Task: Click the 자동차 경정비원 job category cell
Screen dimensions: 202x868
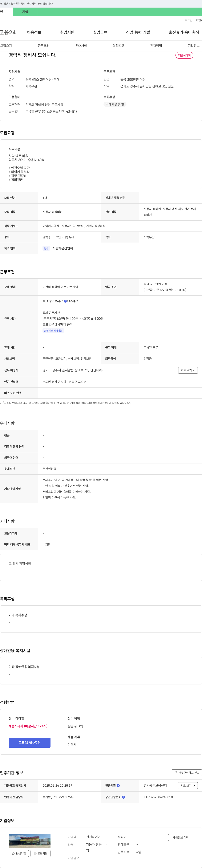Action: click(53, 212)
